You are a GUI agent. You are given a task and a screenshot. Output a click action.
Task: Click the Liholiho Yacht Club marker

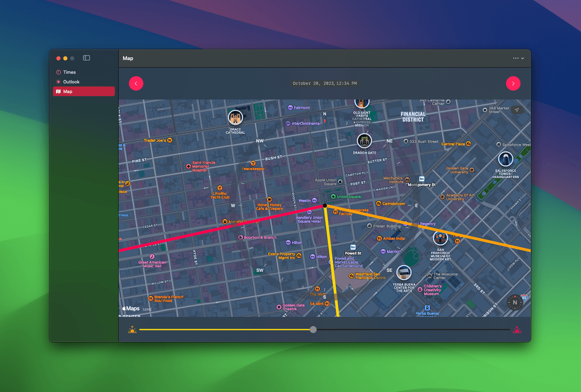click(x=220, y=188)
